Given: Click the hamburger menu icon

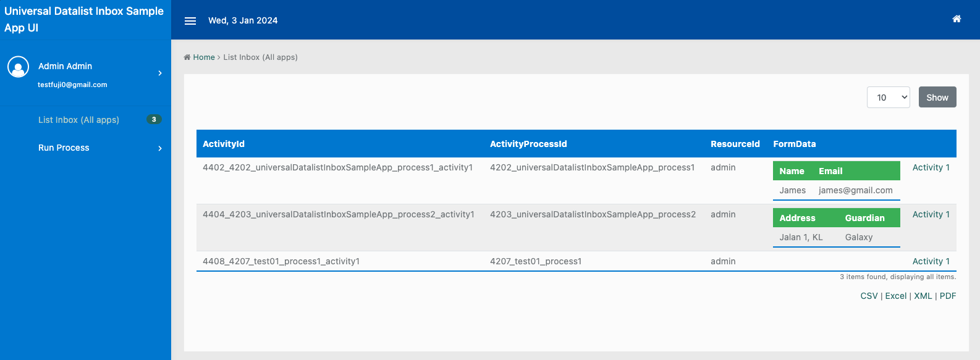Looking at the screenshot, I should pos(190,21).
